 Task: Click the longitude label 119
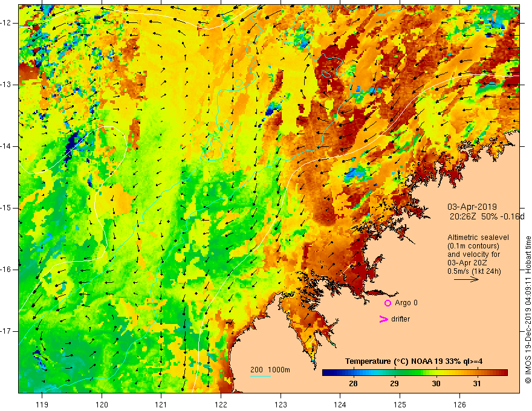(x=42, y=404)
